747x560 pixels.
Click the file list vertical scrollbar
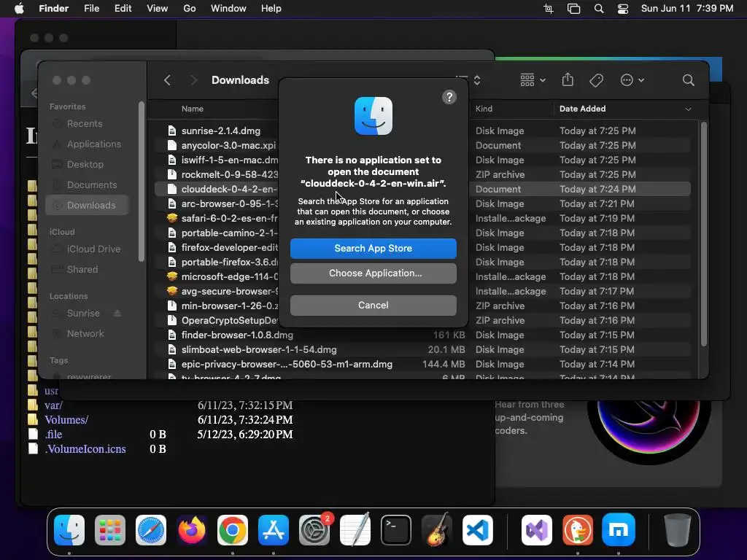704,234
